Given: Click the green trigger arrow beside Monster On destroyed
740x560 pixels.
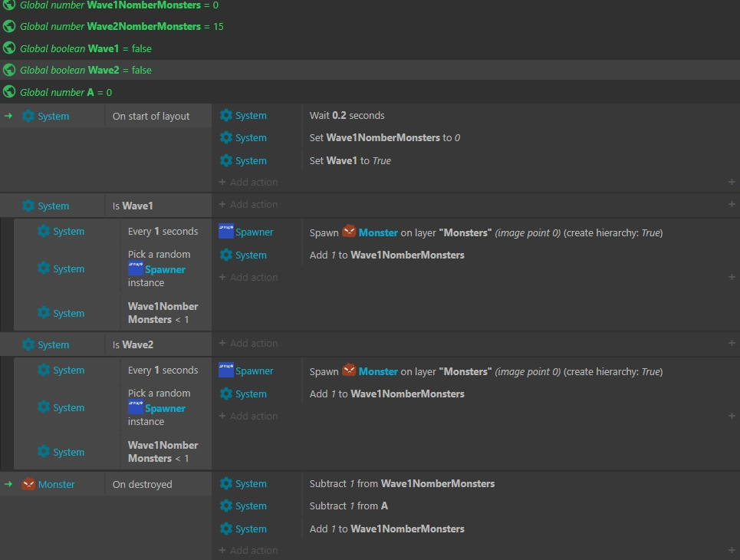Looking at the screenshot, I should coord(8,484).
